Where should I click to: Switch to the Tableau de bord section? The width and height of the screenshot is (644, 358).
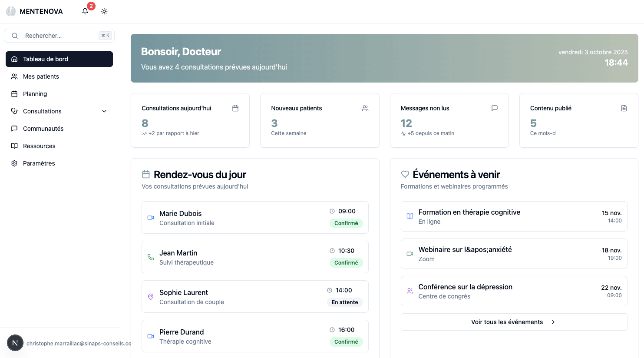click(x=46, y=59)
